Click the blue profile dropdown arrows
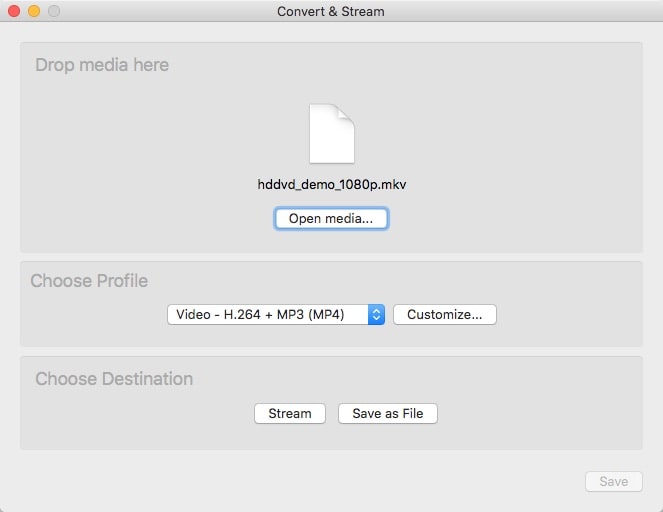The height and width of the screenshot is (512, 663). tap(376, 314)
